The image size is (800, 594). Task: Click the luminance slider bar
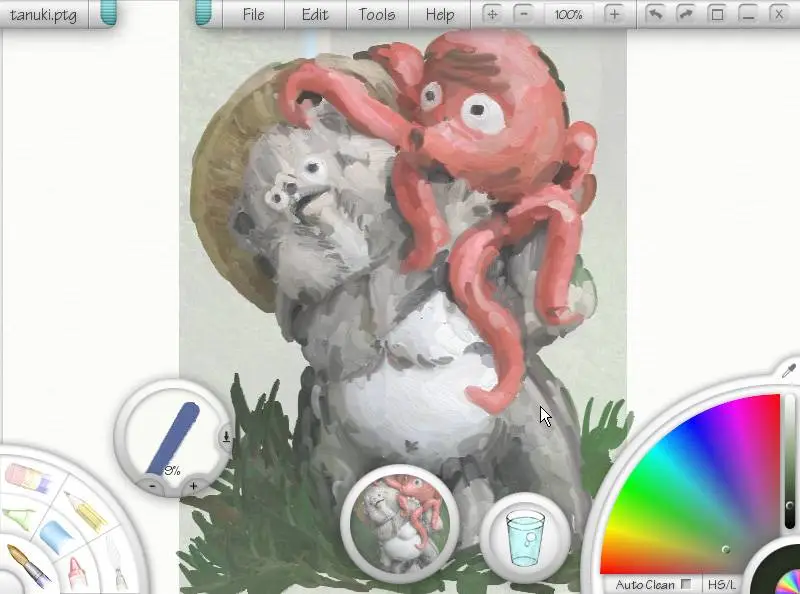click(x=789, y=462)
